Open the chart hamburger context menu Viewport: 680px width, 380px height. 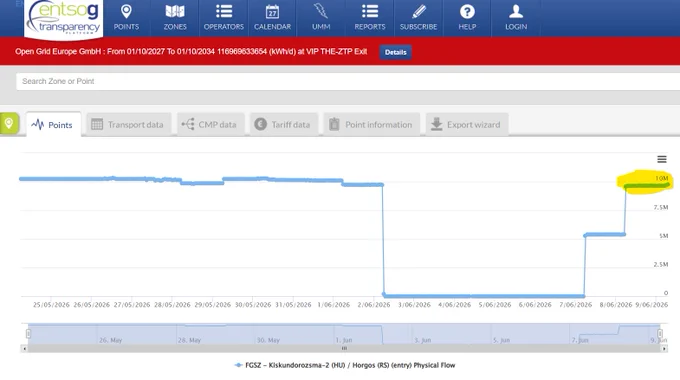(x=662, y=159)
